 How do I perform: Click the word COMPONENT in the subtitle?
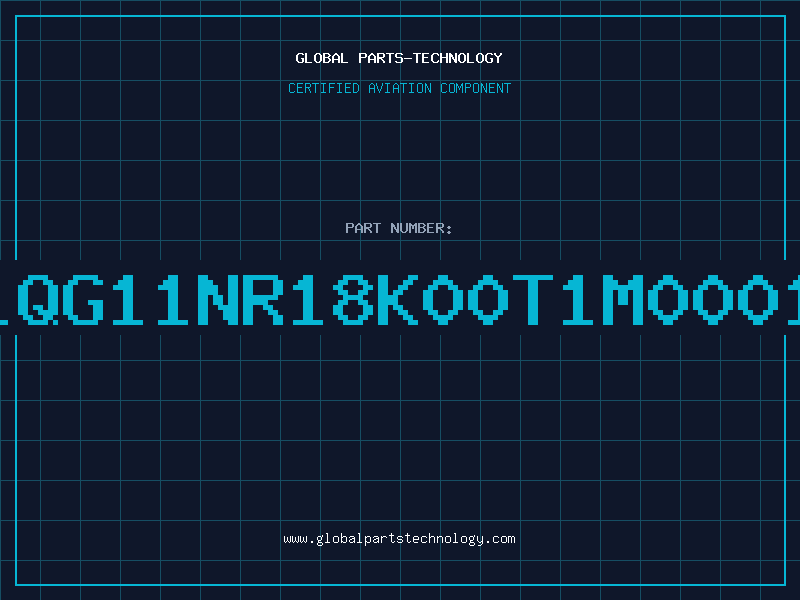tap(476, 88)
